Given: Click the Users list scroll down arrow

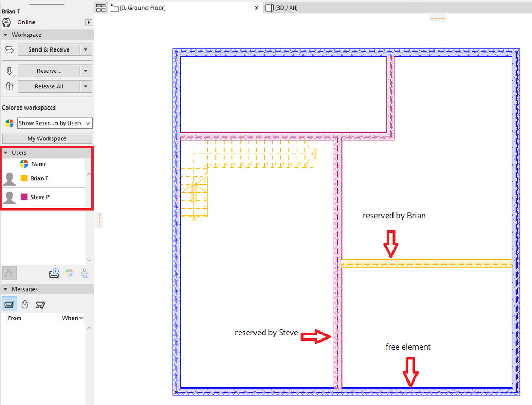Looking at the screenshot, I should click(89, 260).
